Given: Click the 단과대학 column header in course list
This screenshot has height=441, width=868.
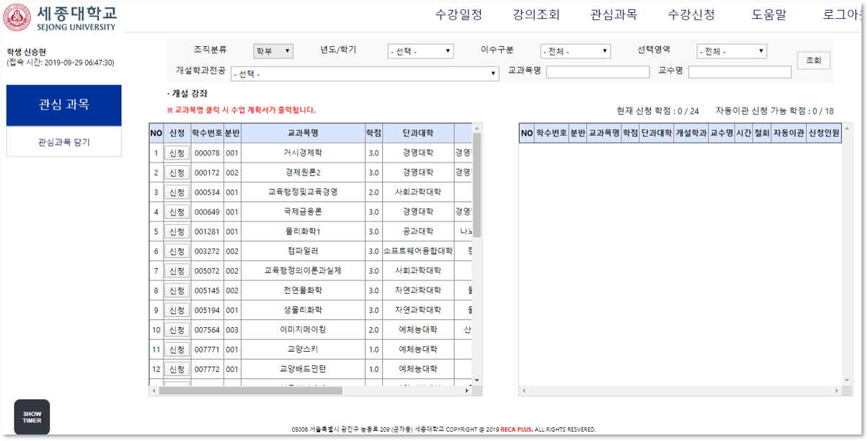Looking at the screenshot, I should pyautogui.click(x=418, y=133).
